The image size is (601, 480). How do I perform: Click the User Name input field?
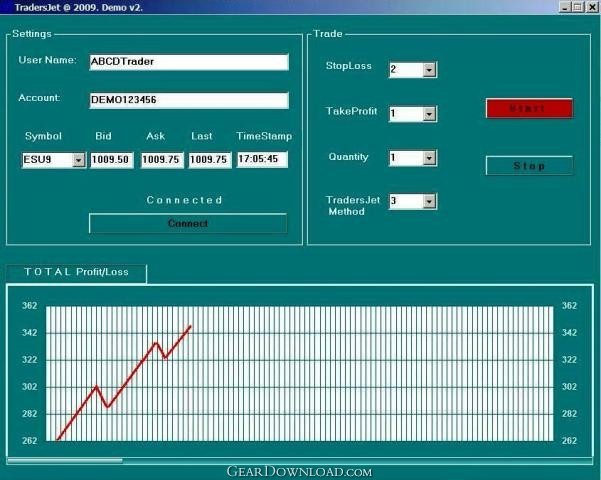pyautogui.click(x=189, y=62)
